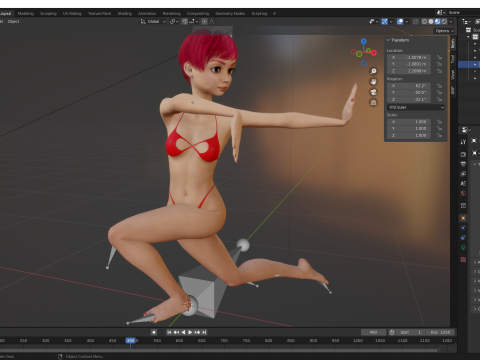480x360 pixels.
Task: Open the Object menu in viewport header
Action: tap(14, 22)
